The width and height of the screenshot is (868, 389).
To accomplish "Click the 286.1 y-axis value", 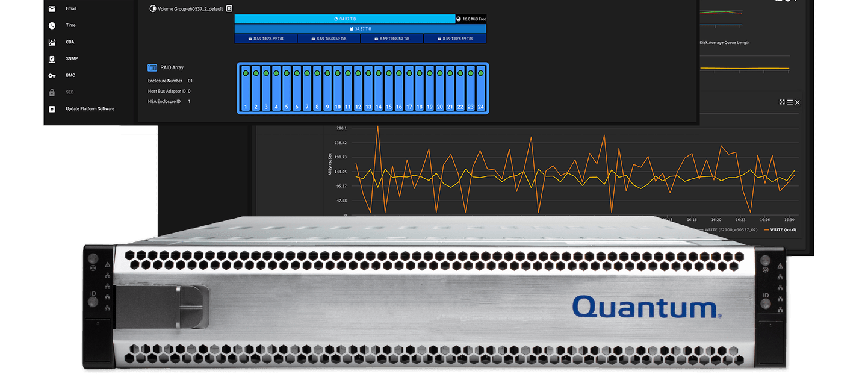I will pos(342,128).
